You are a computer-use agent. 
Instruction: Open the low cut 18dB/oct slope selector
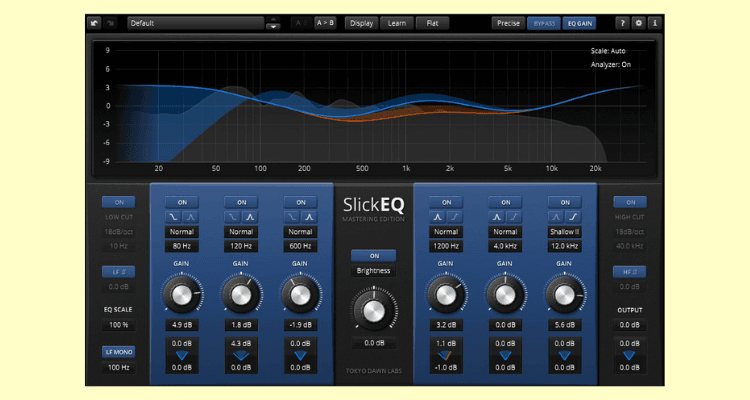119,232
